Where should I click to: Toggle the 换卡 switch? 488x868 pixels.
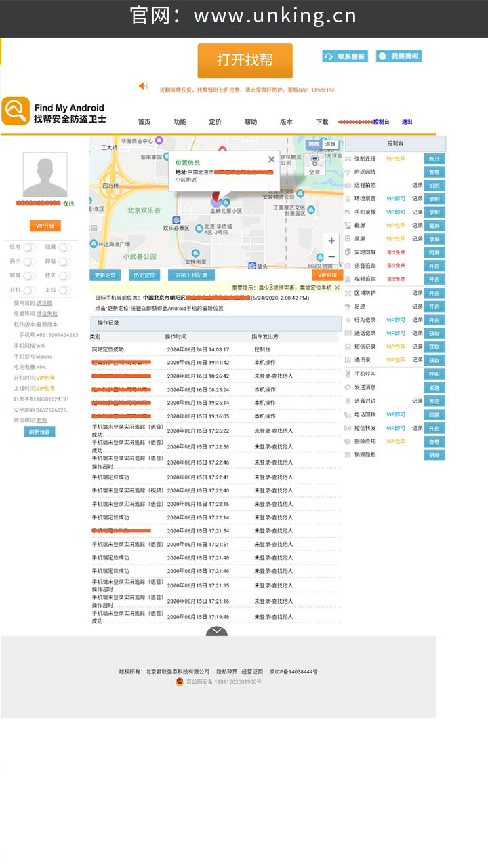[x=29, y=262]
